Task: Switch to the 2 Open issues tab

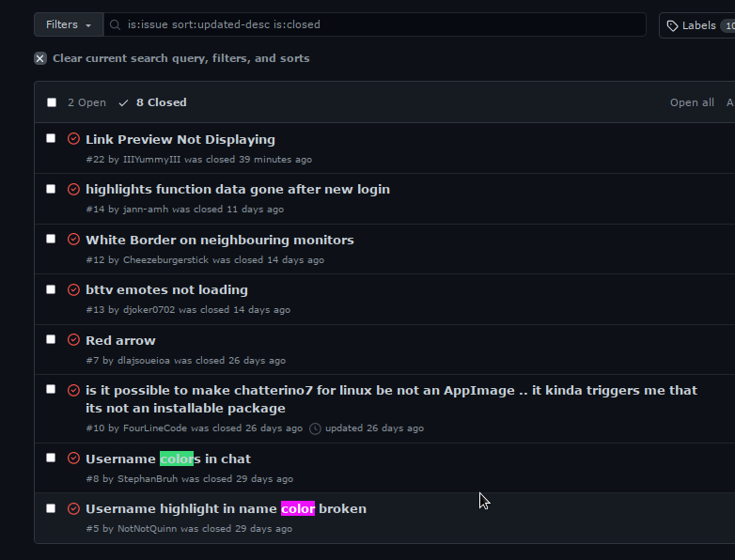Action: [x=86, y=102]
